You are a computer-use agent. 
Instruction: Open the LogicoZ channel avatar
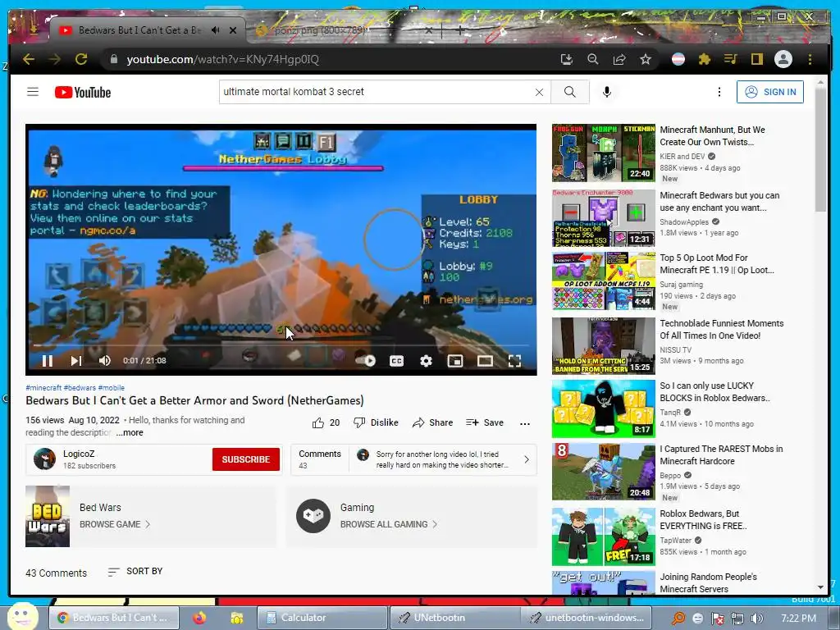[x=44, y=459]
